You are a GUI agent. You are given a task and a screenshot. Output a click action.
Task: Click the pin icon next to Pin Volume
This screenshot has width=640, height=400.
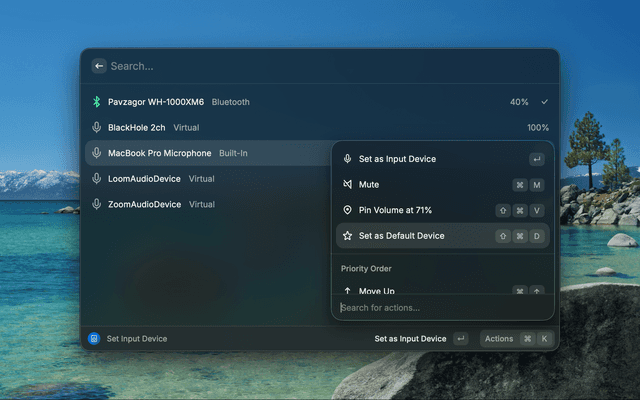point(347,210)
